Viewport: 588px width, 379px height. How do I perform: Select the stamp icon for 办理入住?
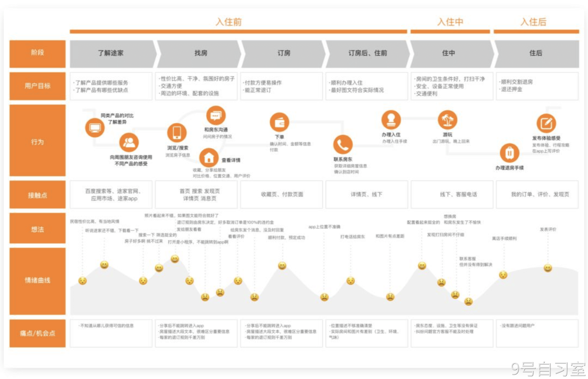coord(391,120)
